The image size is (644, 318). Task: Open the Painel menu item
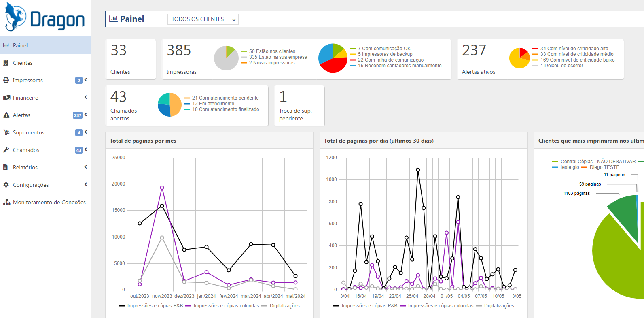[45, 45]
